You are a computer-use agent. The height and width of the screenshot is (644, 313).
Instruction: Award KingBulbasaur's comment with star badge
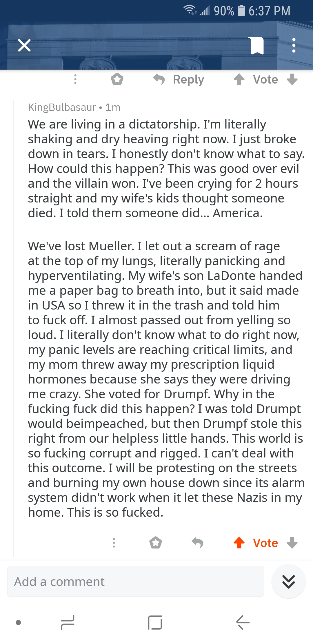(x=156, y=543)
